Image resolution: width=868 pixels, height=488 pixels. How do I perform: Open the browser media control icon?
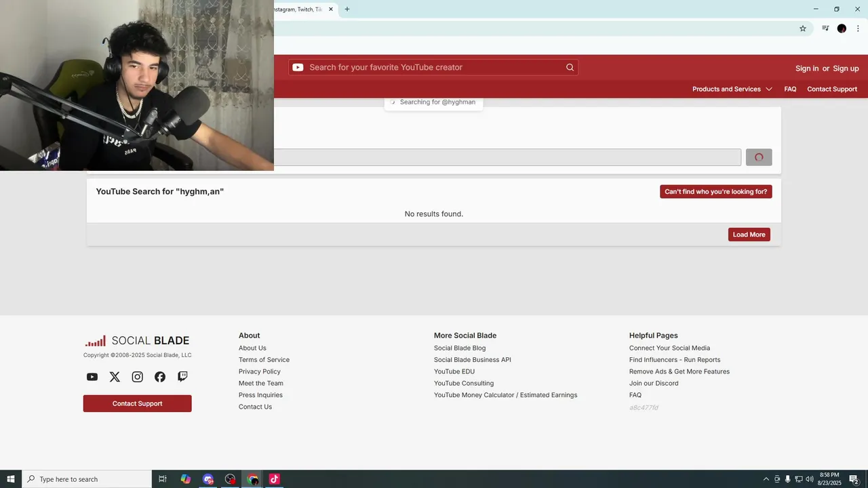(825, 28)
